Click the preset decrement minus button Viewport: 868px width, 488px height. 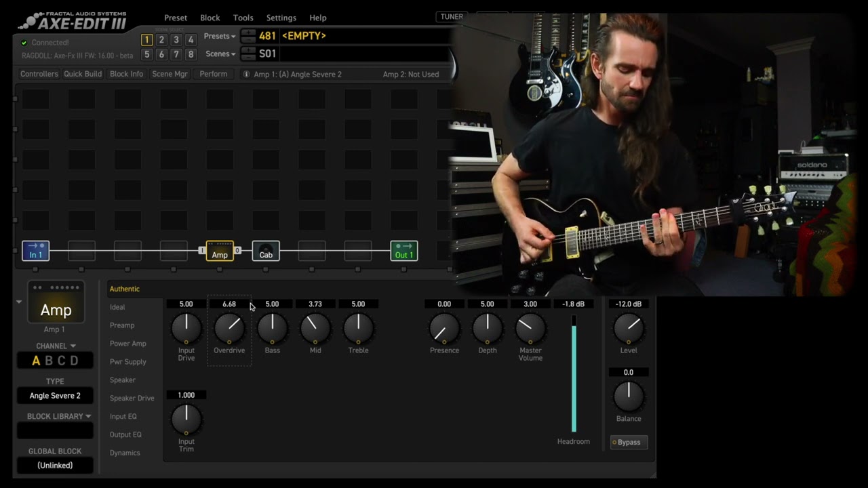point(248,39)
